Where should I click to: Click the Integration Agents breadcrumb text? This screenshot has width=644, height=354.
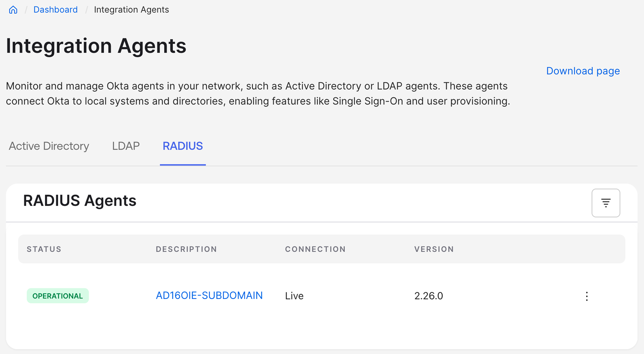131,10
